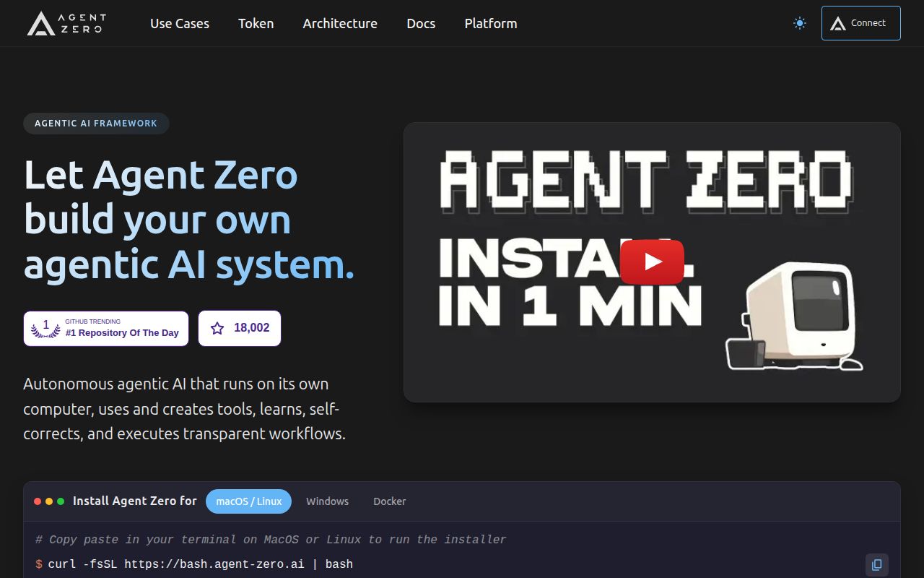Screen dimensions: 924x578
Task: Open the Use Cases menu
Action: (x=180, y=23)
